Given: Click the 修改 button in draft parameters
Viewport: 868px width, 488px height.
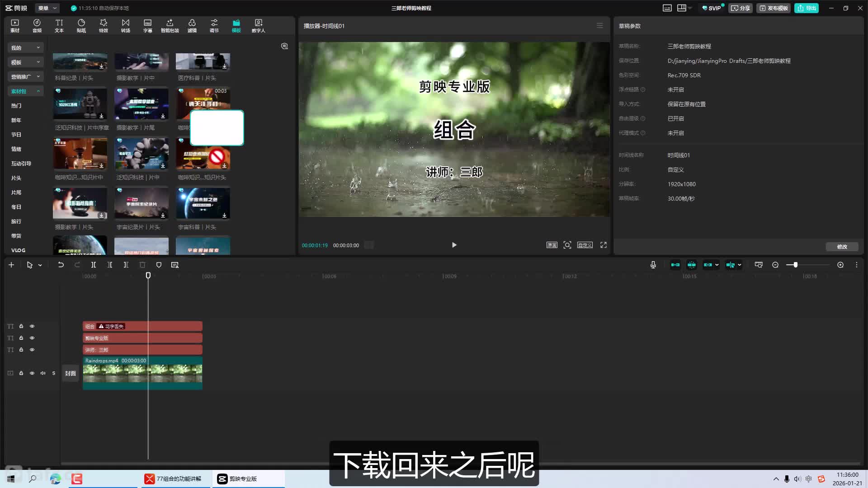Looking at the screenshot, I should coord(842,247).
